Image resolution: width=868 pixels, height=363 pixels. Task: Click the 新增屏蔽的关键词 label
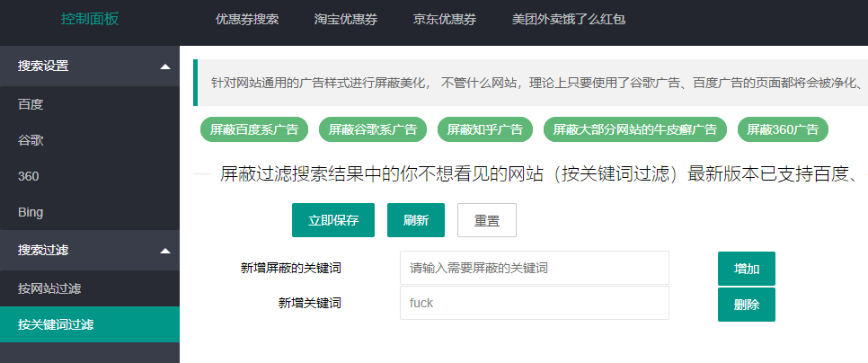coord(290,269)
